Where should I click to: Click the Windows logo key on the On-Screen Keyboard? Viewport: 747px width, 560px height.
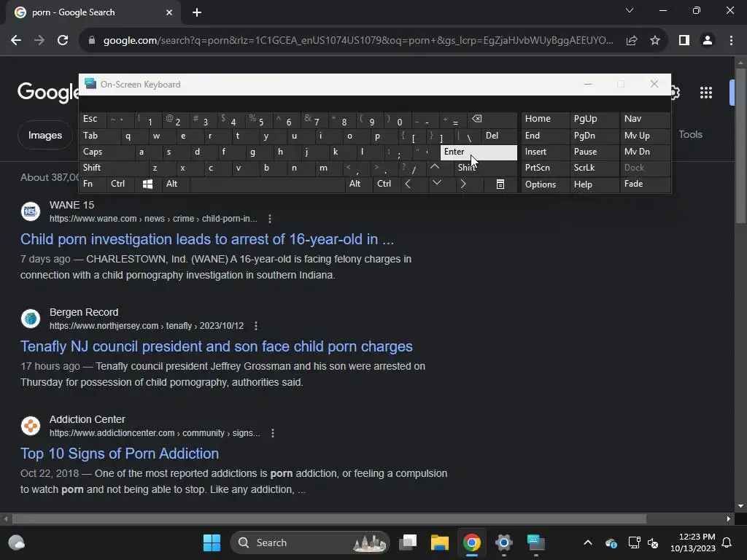[147, 184]
